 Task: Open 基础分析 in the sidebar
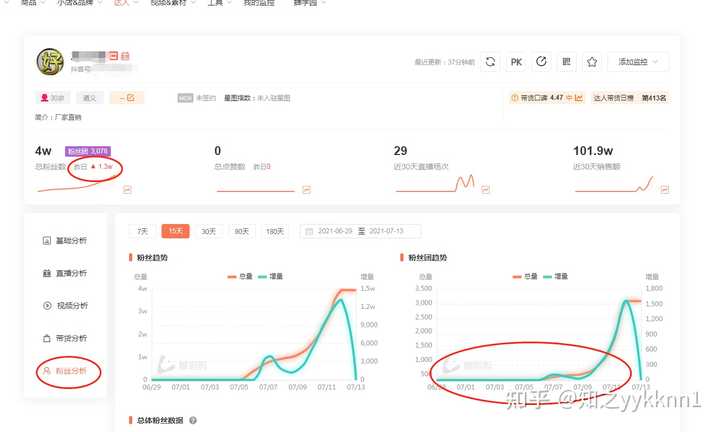click(65, 241)
